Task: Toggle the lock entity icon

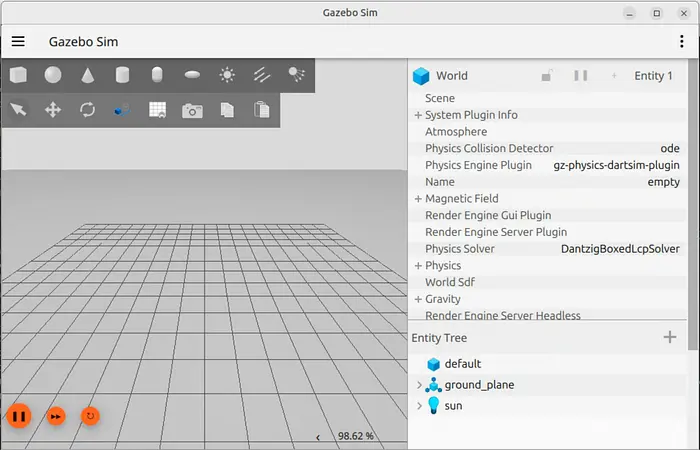Action: point(547,76)
